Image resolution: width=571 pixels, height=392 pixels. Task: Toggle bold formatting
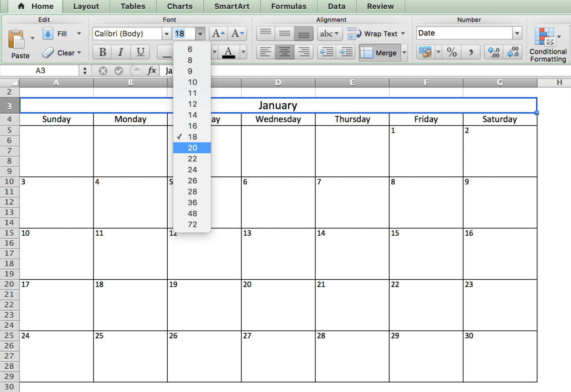click(x=102, y=52)
